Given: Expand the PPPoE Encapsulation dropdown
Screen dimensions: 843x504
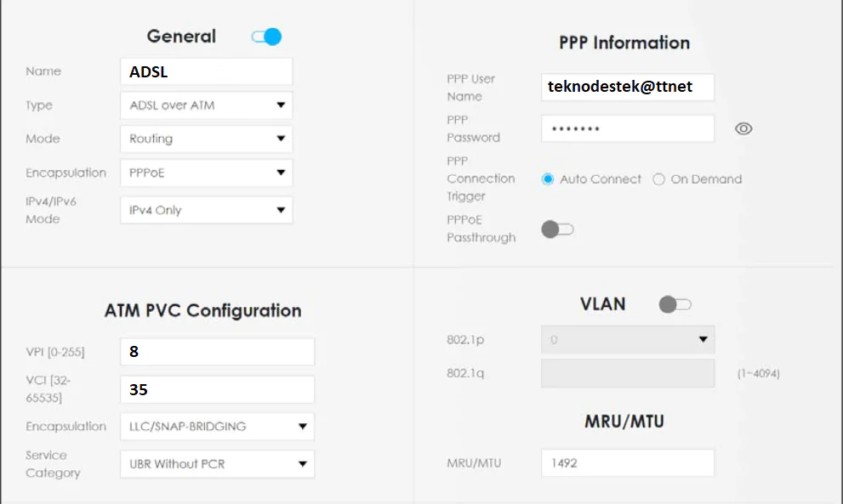Looking at the screenshot, I should pos(206,173).
